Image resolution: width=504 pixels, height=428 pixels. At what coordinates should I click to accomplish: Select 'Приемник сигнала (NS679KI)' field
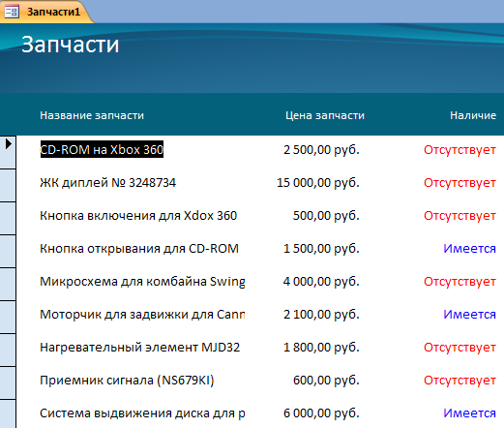(x=127, y=381)
